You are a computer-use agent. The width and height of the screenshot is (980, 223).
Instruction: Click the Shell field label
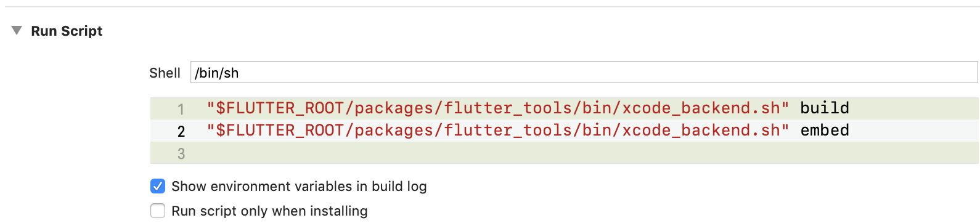tap(165, 73)
